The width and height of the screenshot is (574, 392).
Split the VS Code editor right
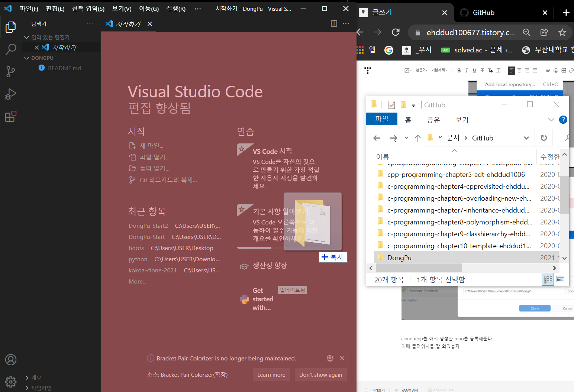click(334, 24)
